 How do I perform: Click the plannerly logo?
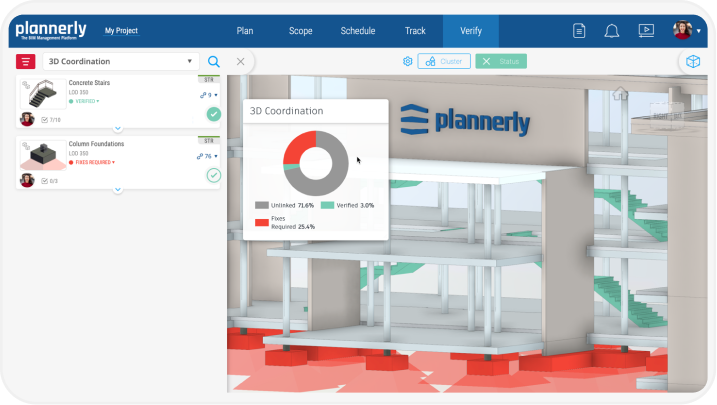click(x=51, y=30)
